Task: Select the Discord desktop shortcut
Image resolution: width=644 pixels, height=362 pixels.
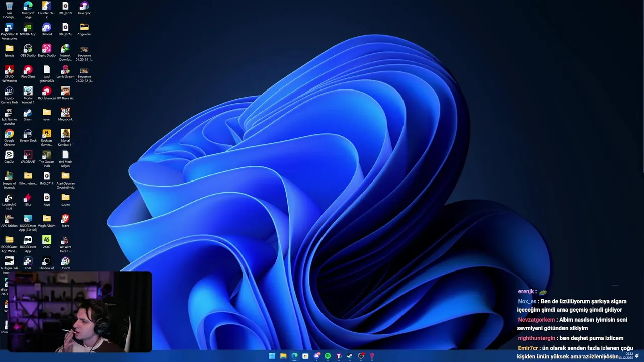Action: point(46,29)
